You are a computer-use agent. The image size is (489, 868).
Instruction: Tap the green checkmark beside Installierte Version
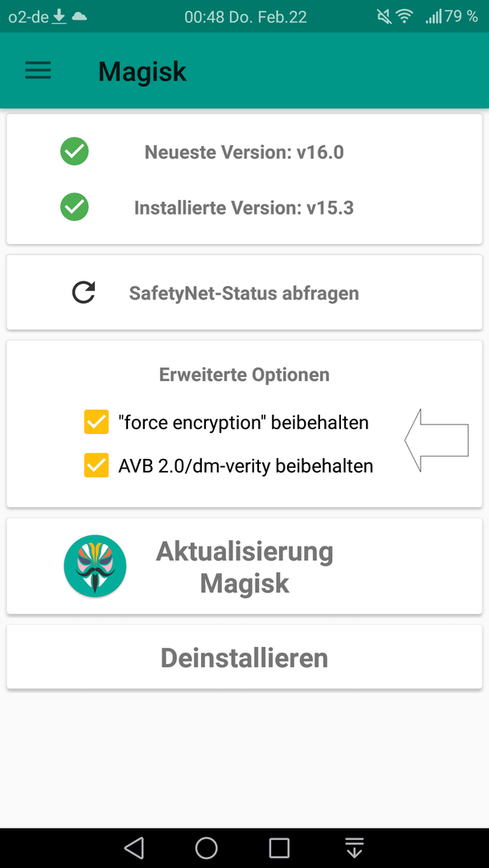click(74, 207)
